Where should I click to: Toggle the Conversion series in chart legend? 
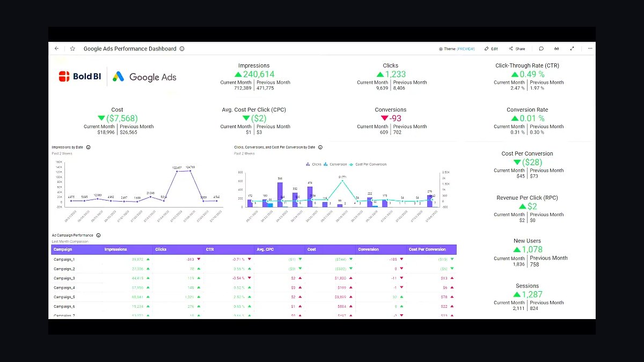335,165
